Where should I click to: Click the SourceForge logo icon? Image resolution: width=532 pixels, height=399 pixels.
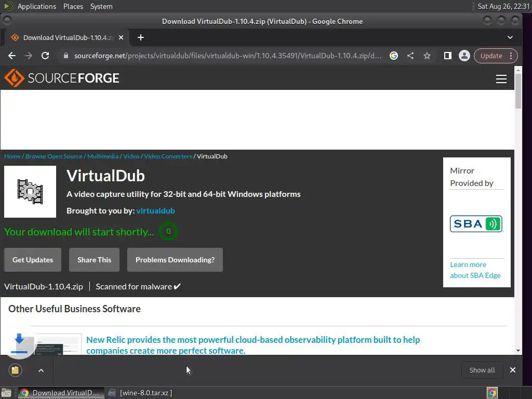click(14, 78)
